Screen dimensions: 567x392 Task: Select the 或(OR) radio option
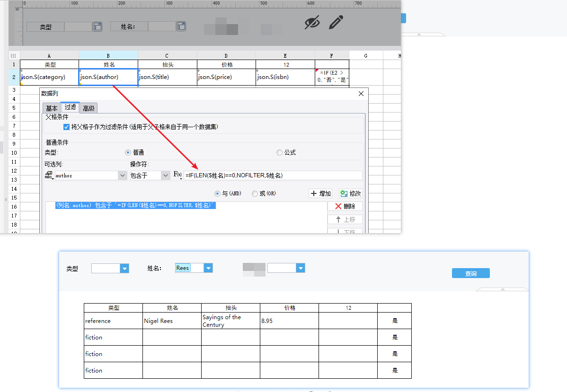[x=255, y=193]
